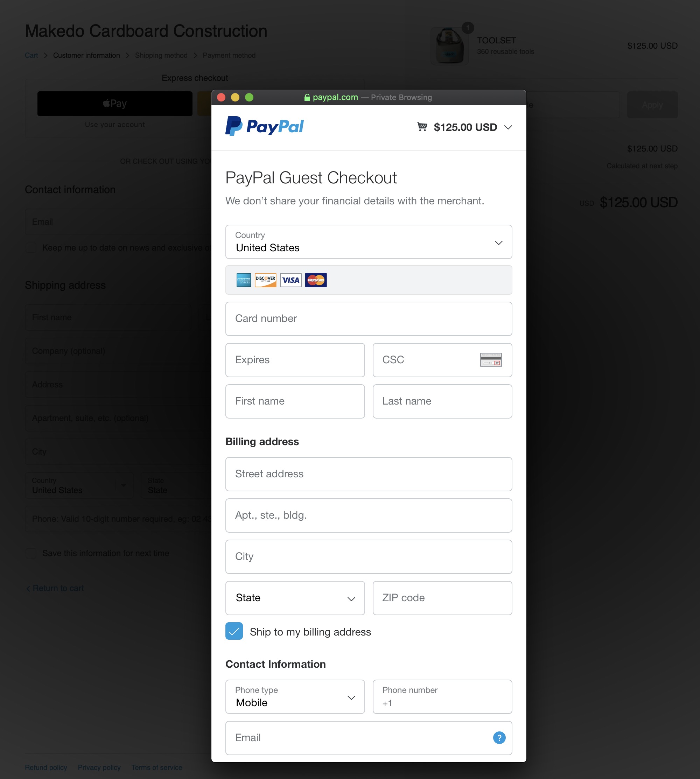The height and width of the screenshot is (779, 700).
Task: Click the PayPal logo
Action: coord(264,126)
